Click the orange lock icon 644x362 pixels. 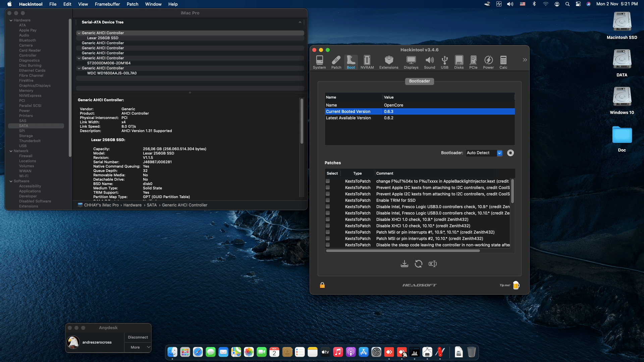coord(322,285)
